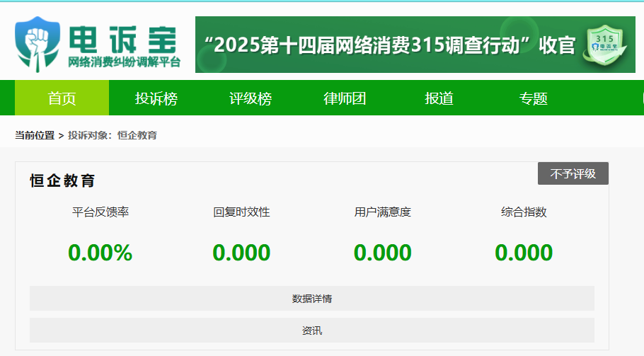Click the 0.000 value under 回复时效性

coord(241,253)
